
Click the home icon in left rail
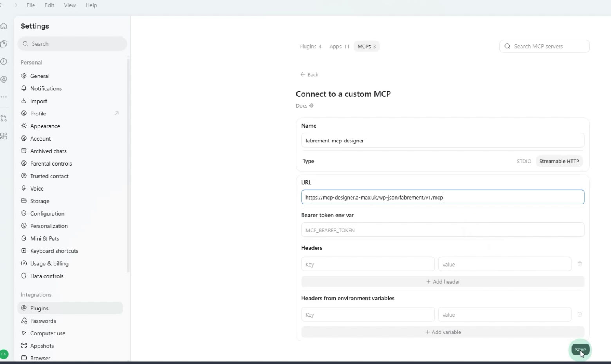tap(4, 26)
